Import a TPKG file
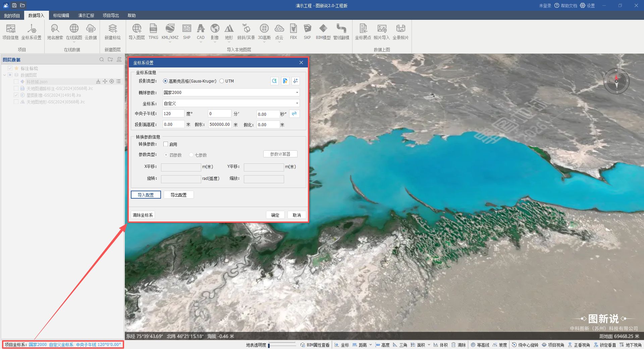 pos(153,32)
